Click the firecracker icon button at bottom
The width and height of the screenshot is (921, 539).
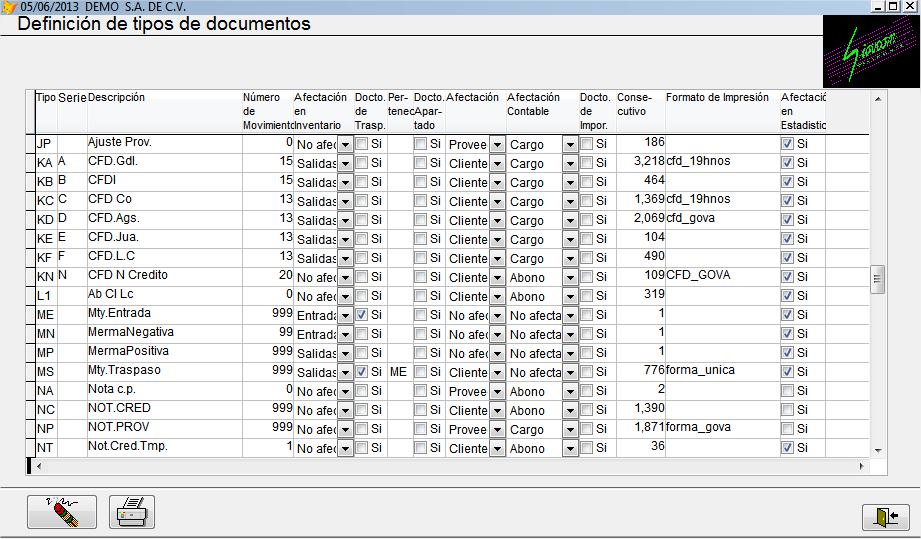tap(62, 512)
